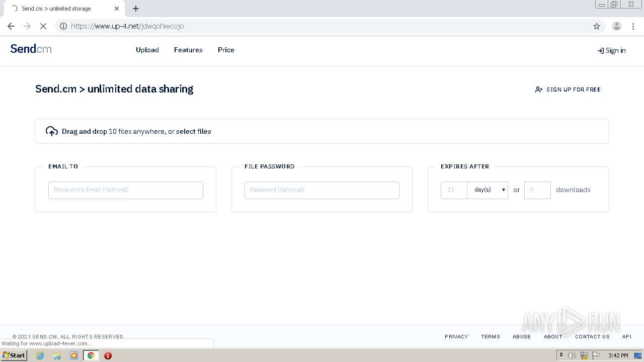Open the TERMS footer link
Screen dimensions: 644x362
coord(491,337)
